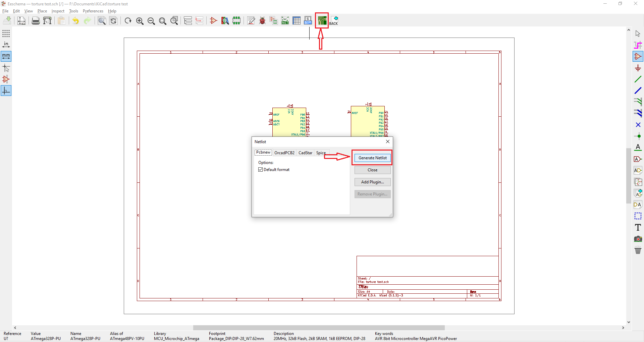644x342 pixels.
Task: Click Close in the Netlist dialog
Action: click(x=372, y=170)
